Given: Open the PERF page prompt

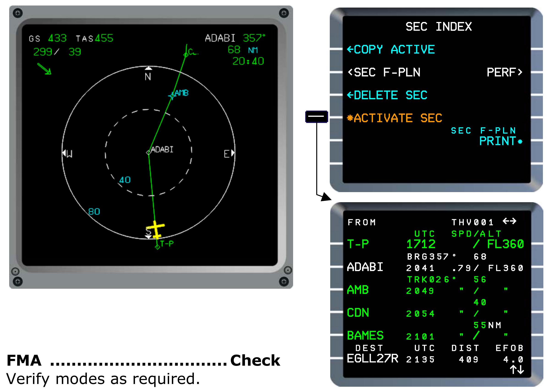Looking at the screenshot, I should tap(504, 72).
